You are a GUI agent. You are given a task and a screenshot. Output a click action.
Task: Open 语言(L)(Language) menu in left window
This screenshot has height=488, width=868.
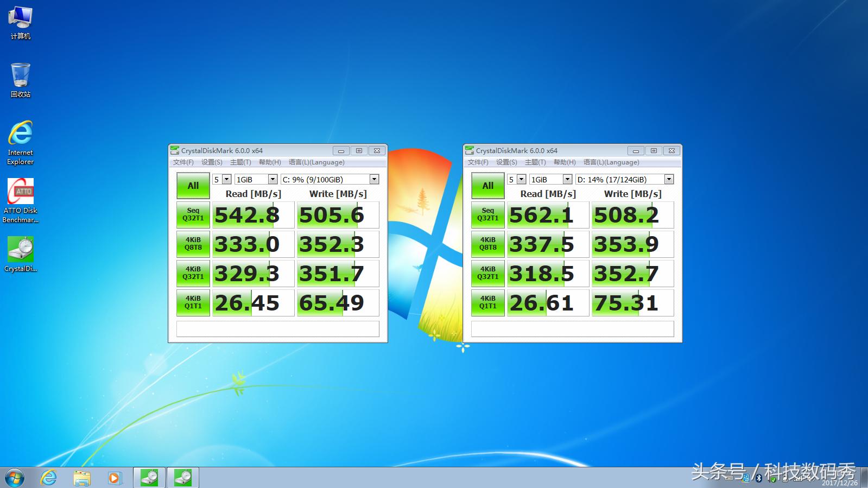pyautogui.click(x=316, y=162)
